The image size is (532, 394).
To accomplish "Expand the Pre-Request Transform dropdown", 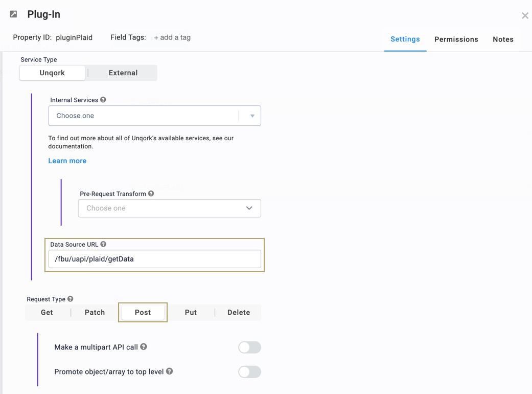I will tap(169, 208).
